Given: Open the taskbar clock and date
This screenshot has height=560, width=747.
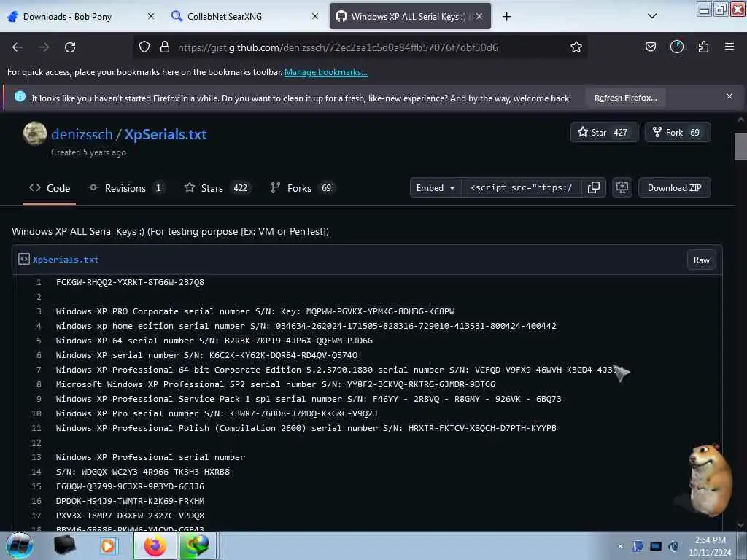Looking at the screenshot, I should pyautogui.click(x=710, y=546).
